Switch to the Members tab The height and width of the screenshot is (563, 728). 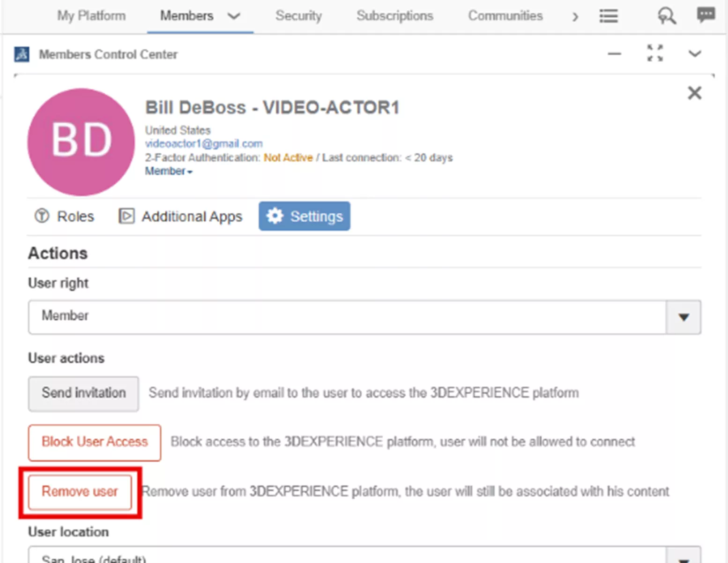tap(186, 15)
